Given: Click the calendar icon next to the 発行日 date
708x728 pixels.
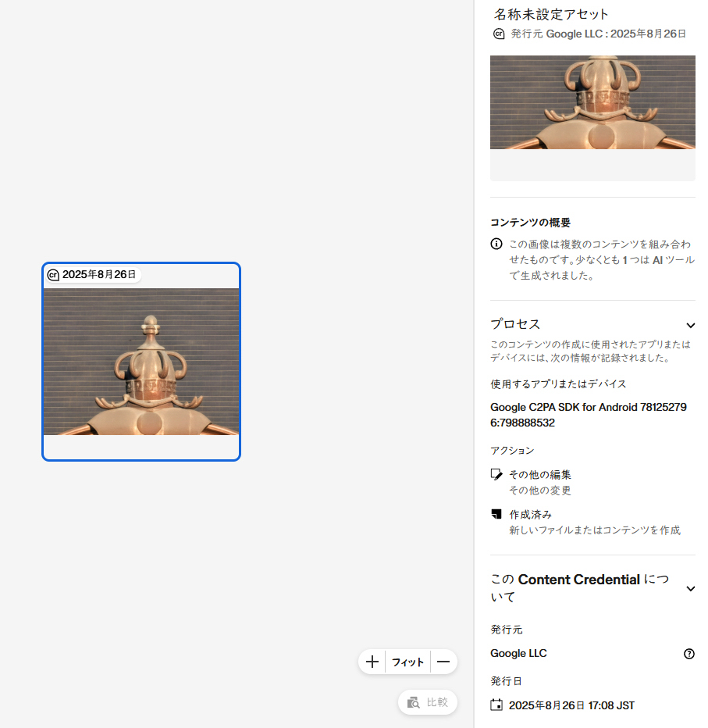Looking at the screenshot, I should [496, 705].
